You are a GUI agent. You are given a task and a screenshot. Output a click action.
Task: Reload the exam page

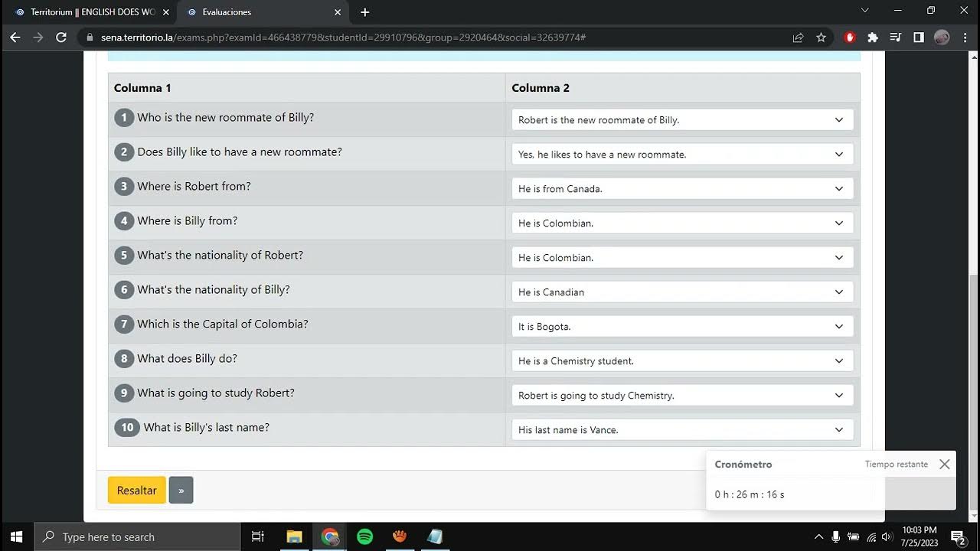(x=61, y=37)
